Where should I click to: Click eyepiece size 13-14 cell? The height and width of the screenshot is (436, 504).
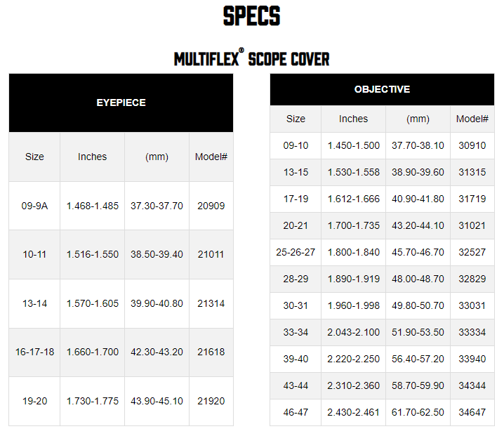pos(34,303)
